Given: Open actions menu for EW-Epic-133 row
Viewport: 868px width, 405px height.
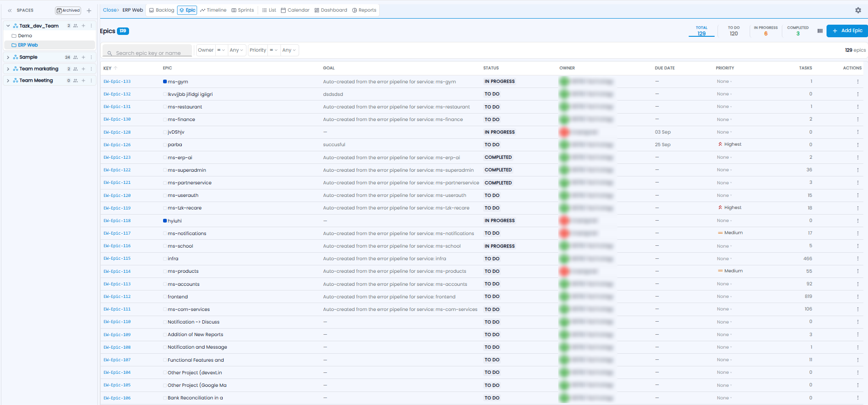Looking at the screenshot, I should (x=858, y=81).
